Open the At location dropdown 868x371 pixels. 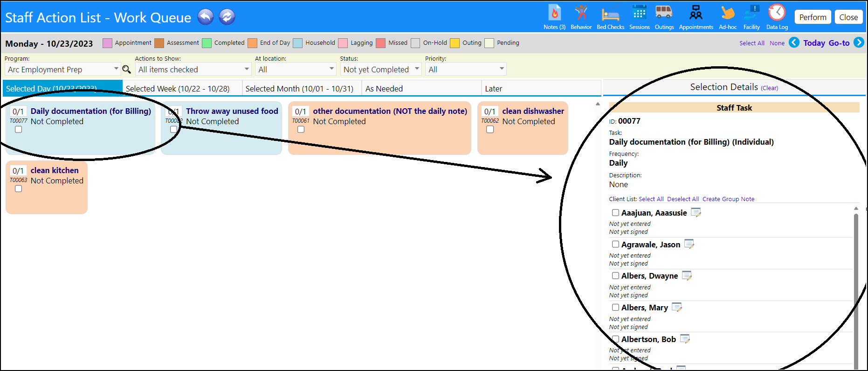296,69
